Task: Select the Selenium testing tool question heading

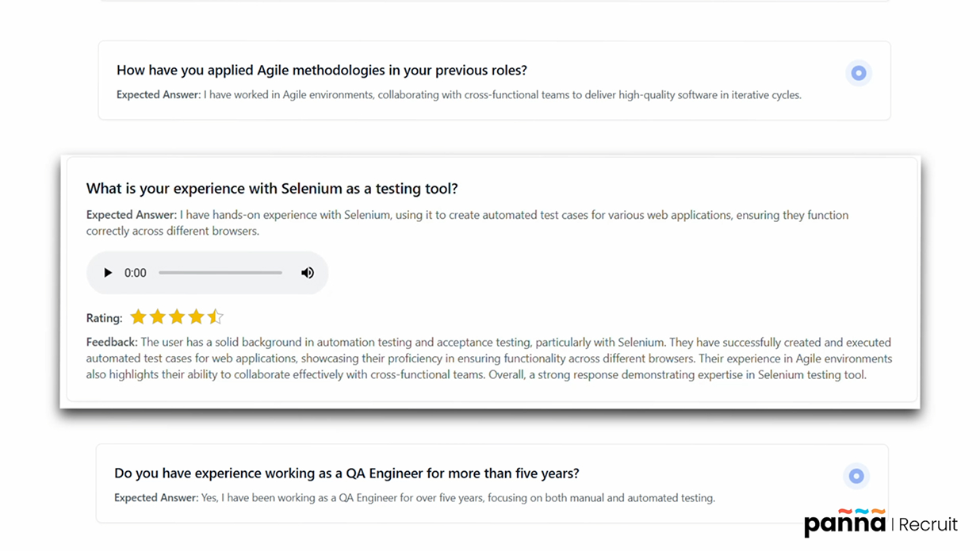Action: tap(272, 189)
